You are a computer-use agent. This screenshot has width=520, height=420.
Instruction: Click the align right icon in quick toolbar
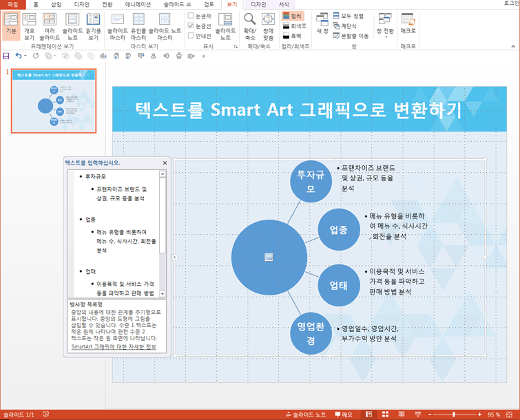coord(116,56)
